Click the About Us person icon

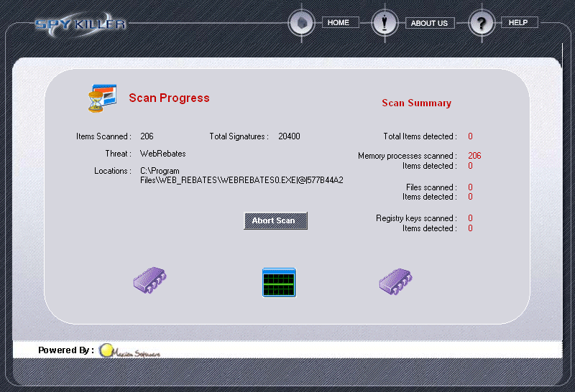(385, 23)
